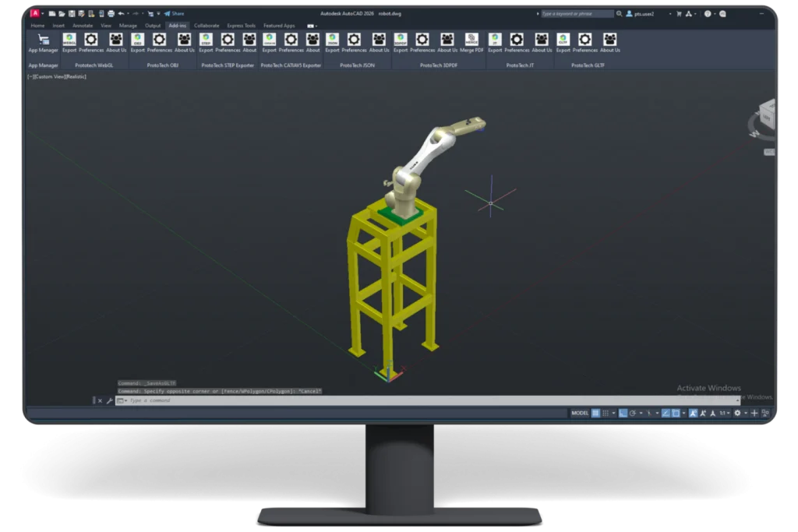Toggle Ortho mode in the status bar
Screen dimensions: 798x532
[x=623, y=413]
